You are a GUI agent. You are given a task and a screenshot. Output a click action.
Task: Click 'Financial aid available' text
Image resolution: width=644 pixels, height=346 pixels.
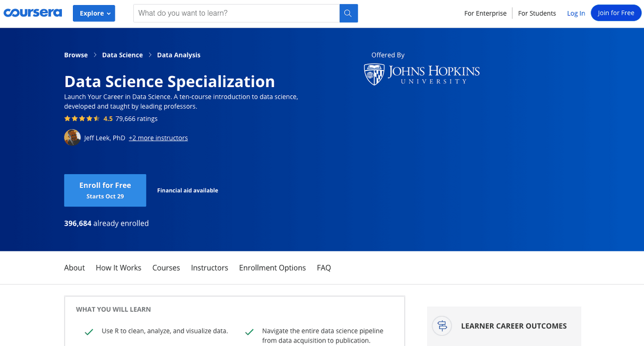[x=188, y=190]
